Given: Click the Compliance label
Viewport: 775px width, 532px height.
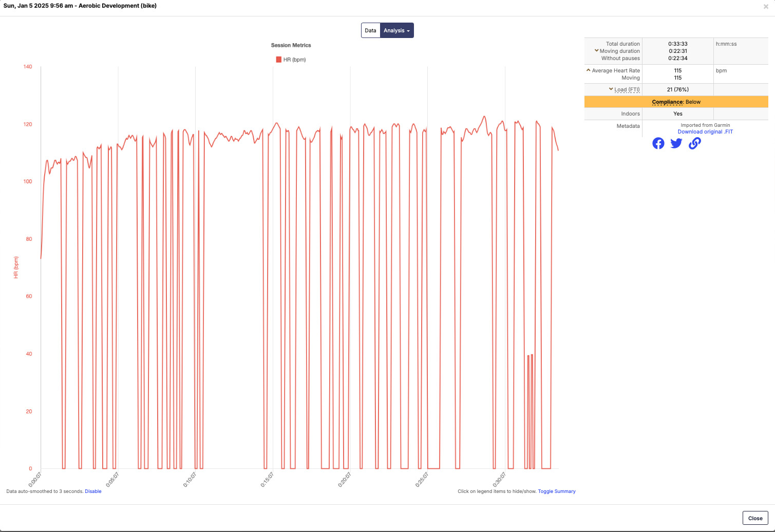Looking at the screenshot, I should [x=668, y=102].
